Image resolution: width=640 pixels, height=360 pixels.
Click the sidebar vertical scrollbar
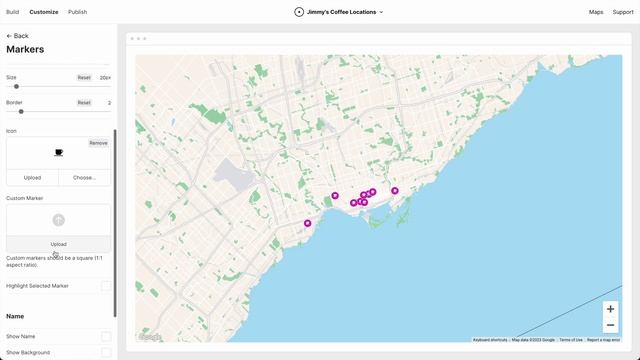click(115, 223)
